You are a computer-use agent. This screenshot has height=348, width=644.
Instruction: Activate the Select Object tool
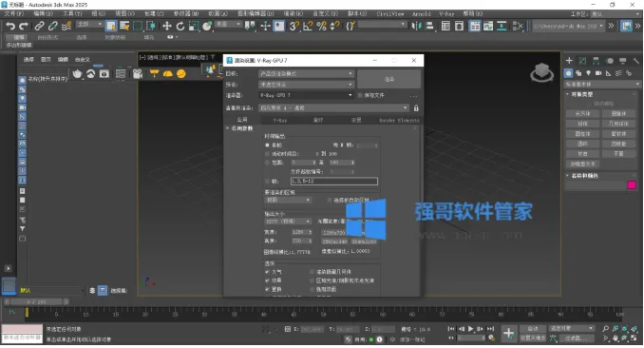pyautogui.click(x=111, y=26)
